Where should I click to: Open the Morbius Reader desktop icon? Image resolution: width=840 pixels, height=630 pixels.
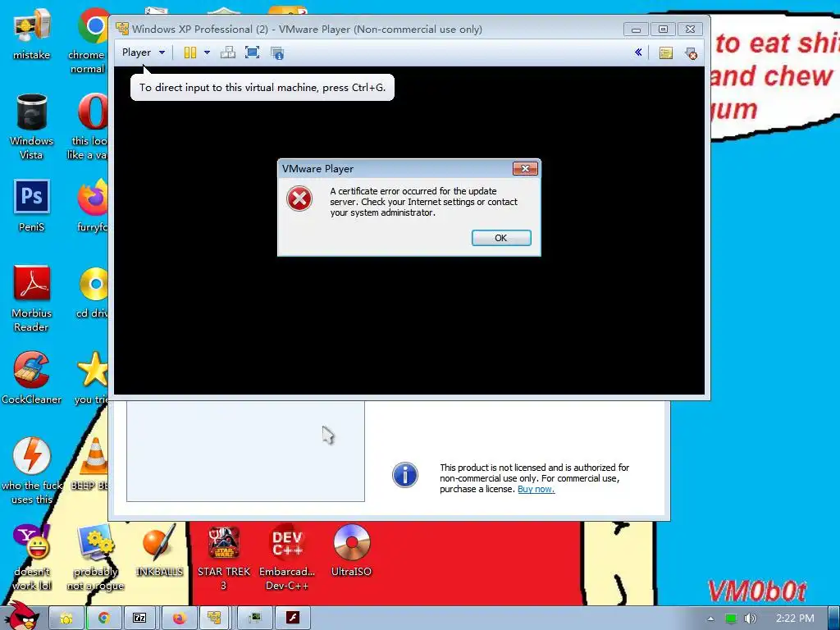(32, 299)
